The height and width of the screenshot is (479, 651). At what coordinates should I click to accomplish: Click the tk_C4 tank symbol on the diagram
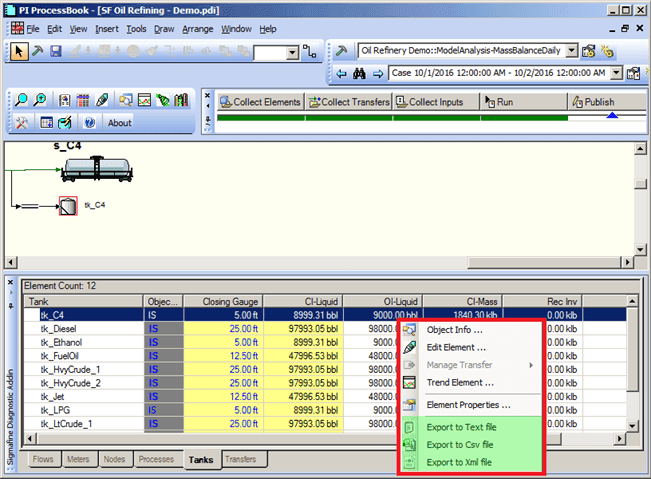(x=68, y=206)
